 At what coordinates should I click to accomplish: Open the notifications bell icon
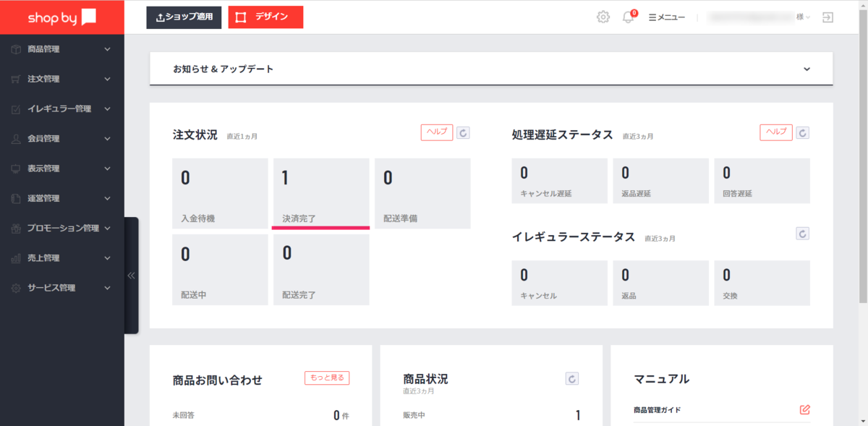pos(628,17)
